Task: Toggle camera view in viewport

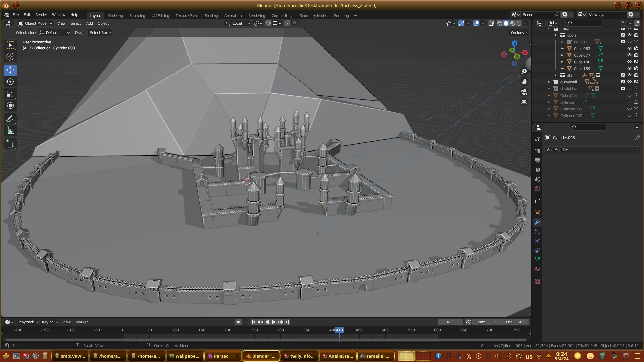Action: 524,92
